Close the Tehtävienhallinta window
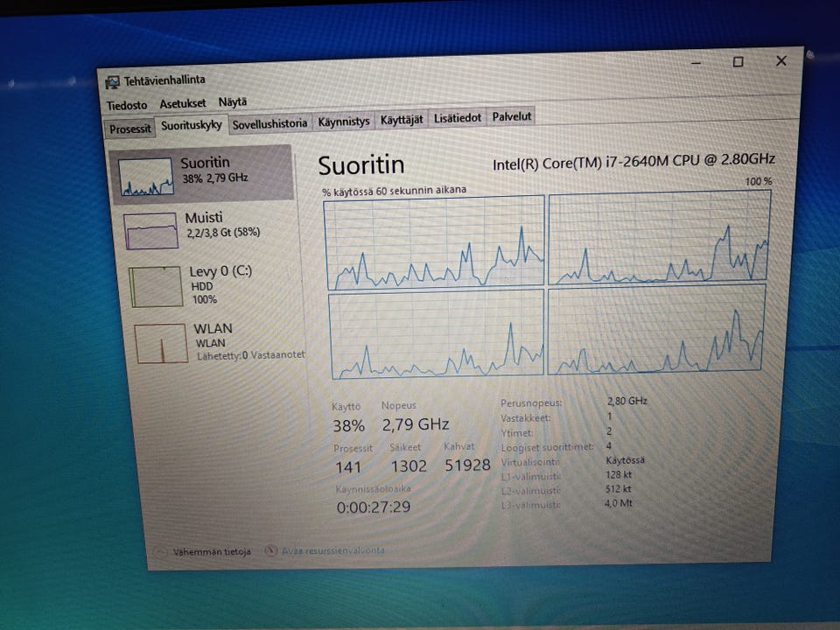 [781, 60]
